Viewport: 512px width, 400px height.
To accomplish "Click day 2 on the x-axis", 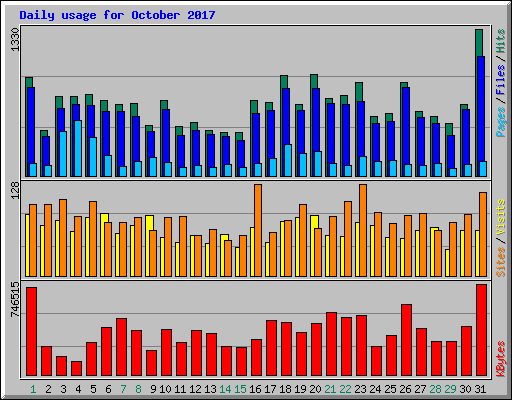I will (48, 389).
